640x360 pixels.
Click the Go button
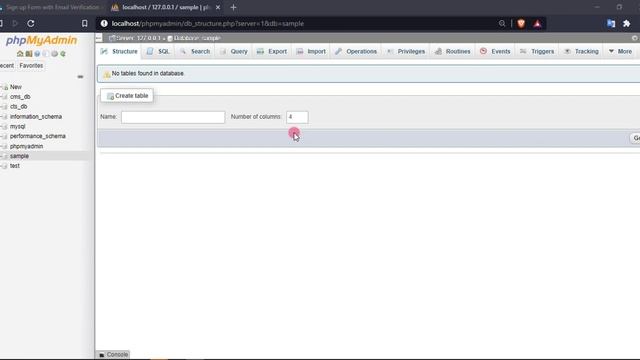click(x=635, y=138)
